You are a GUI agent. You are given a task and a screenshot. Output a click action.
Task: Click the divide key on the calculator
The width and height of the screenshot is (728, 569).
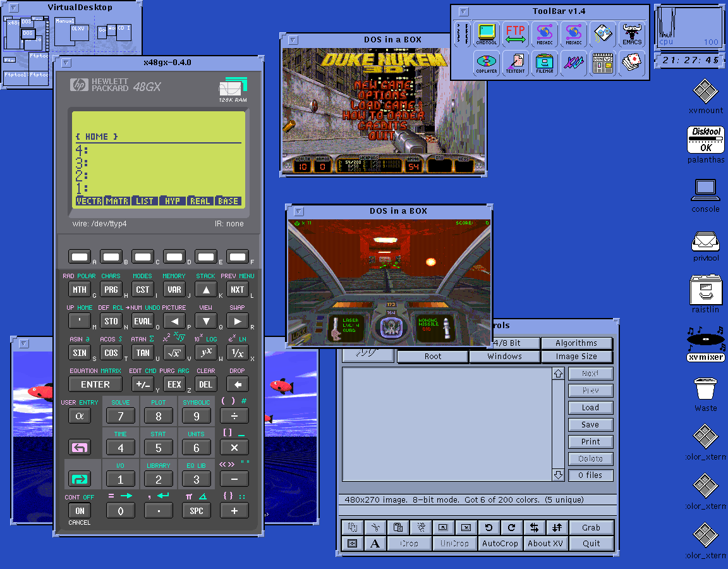pos(234,416)
